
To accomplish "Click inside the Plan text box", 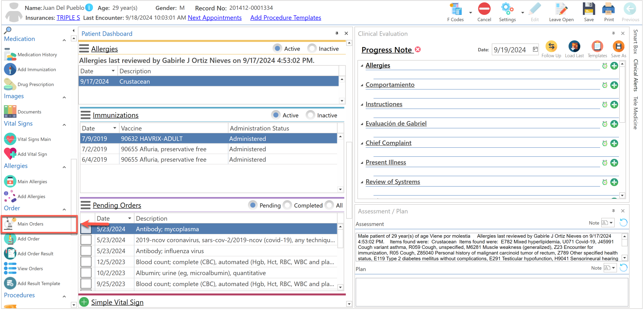I will coord(492,292).
